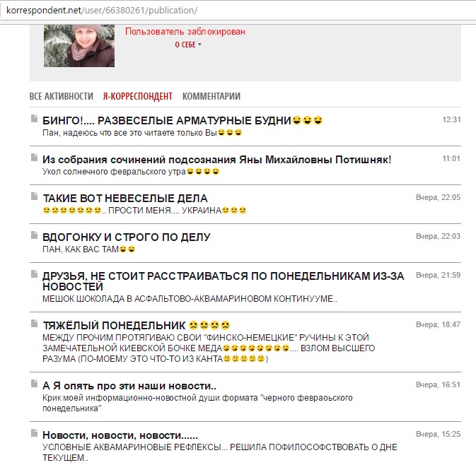The width and height of the screenshot is (476, 465).
Task: Switch to ВСЕ АКТИВНОСТИ tab
Action: pos(62,96)
